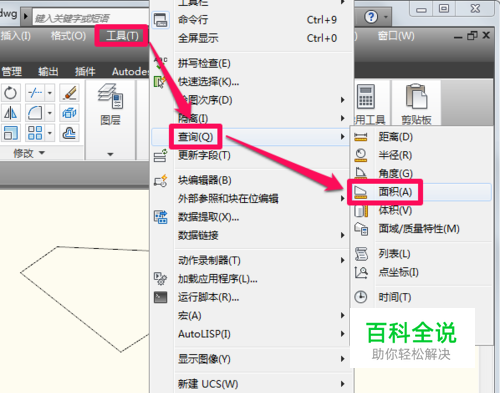Click the calculator utilities icon
The height and width of the screenshot is (393, 500).
coord(366,96)
